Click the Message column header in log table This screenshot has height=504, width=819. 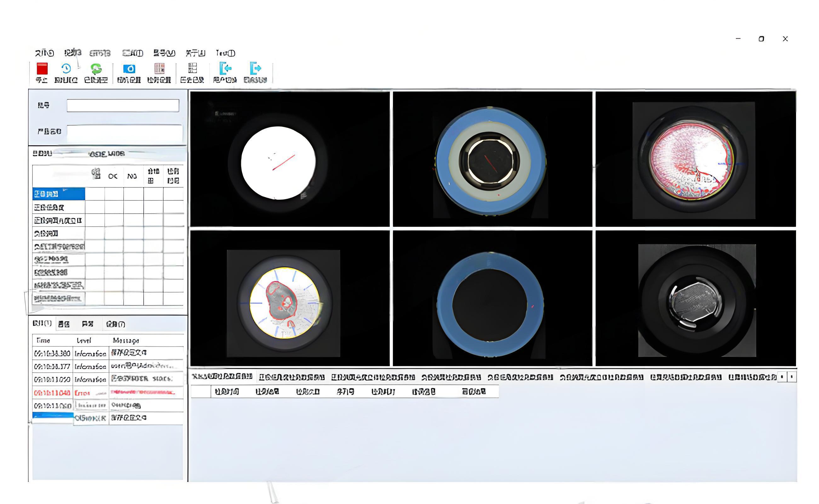(x=126, y=340)
